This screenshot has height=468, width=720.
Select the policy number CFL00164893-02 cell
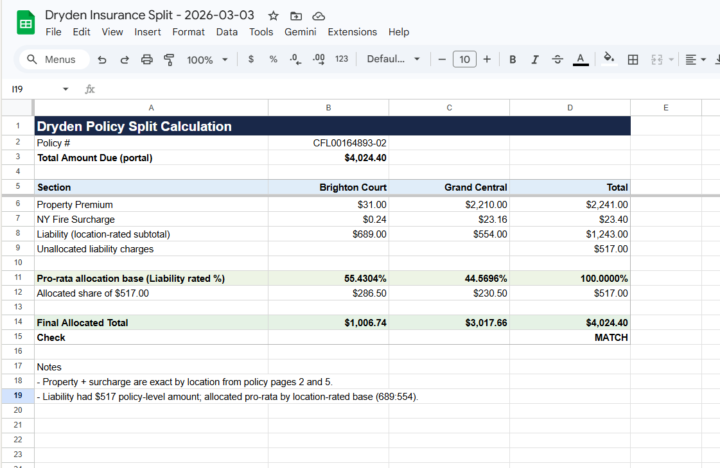[x=328, y=143]
